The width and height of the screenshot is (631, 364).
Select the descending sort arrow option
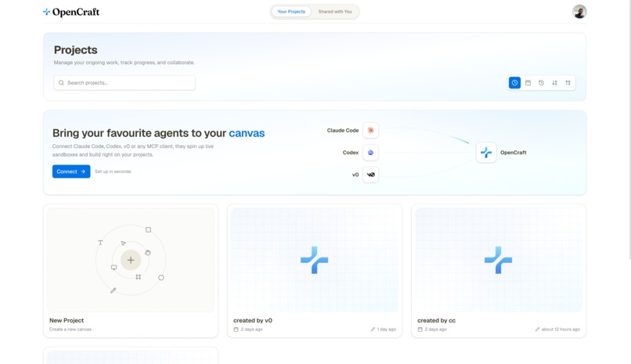[x=554, y=83]
